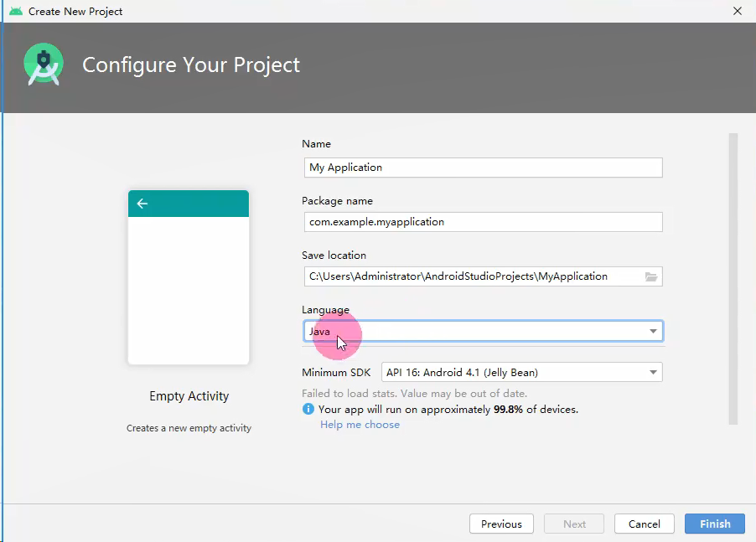The height and width of the screenshot is (542, 756).
Task: Go back with the Previous button
Action: pos(501,524)
